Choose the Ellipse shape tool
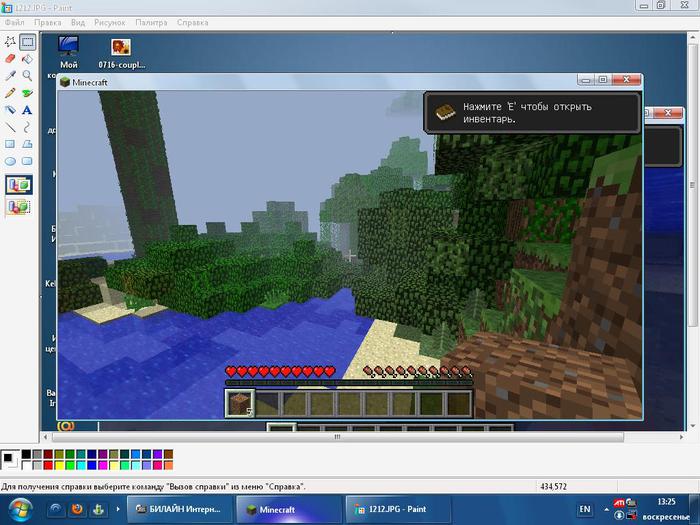 coord(10,161)
